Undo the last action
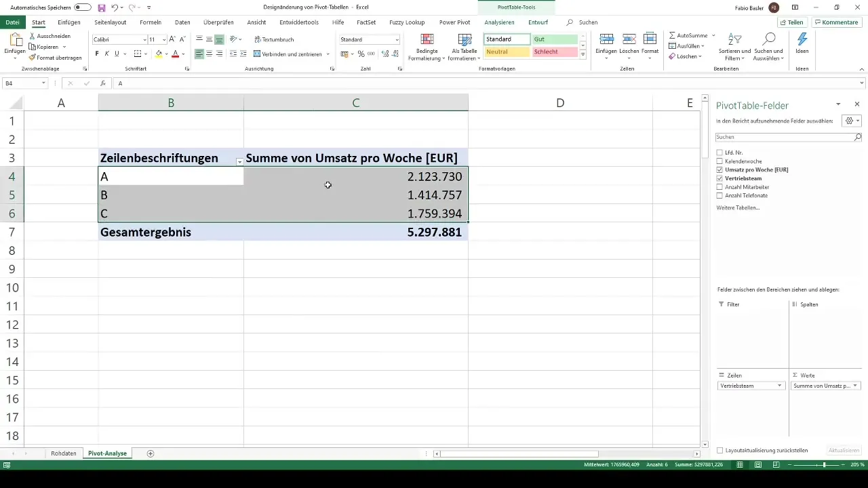 pos(115,7)
